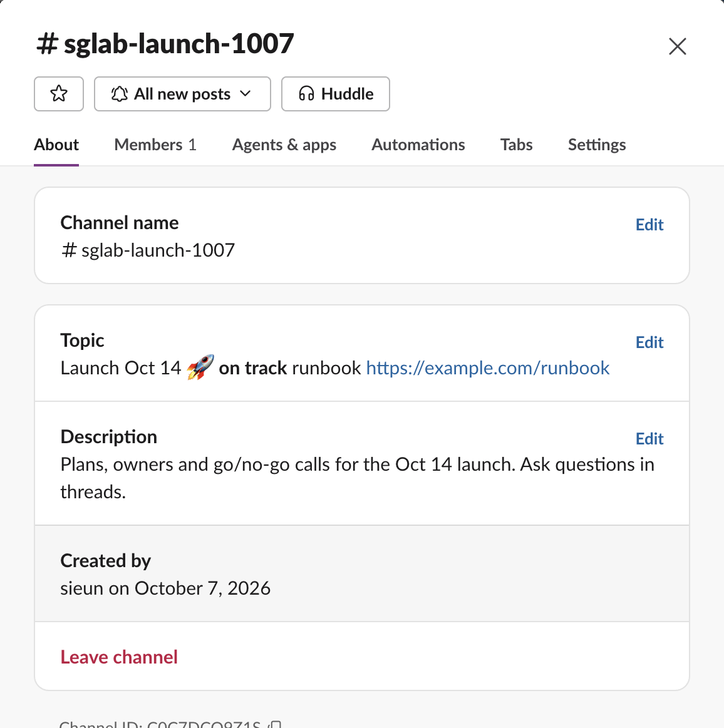The height and width of the screenshot is (728, 724).
Task: Go to the Settings tab
Action: pos(597,145)
